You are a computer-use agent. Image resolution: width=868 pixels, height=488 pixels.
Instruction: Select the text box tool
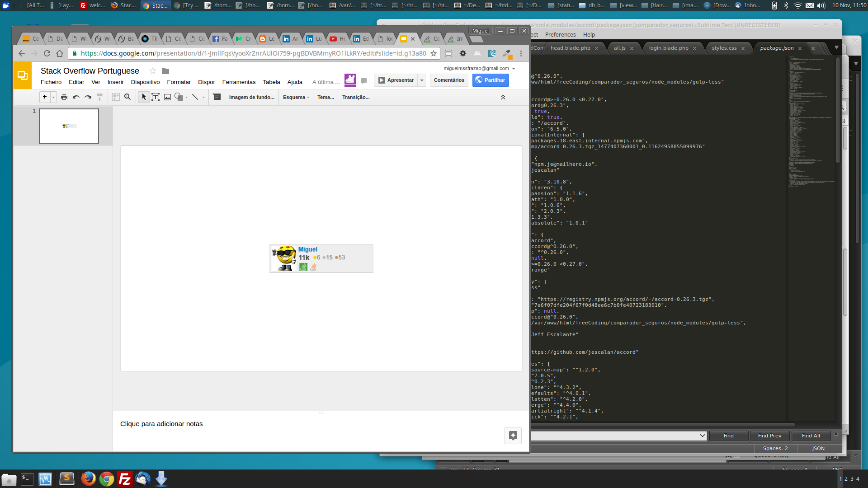click(156, 97)
